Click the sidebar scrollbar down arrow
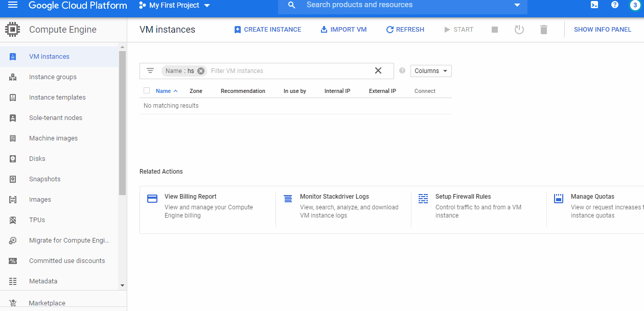Screen dimensions: 644x311 122,285
